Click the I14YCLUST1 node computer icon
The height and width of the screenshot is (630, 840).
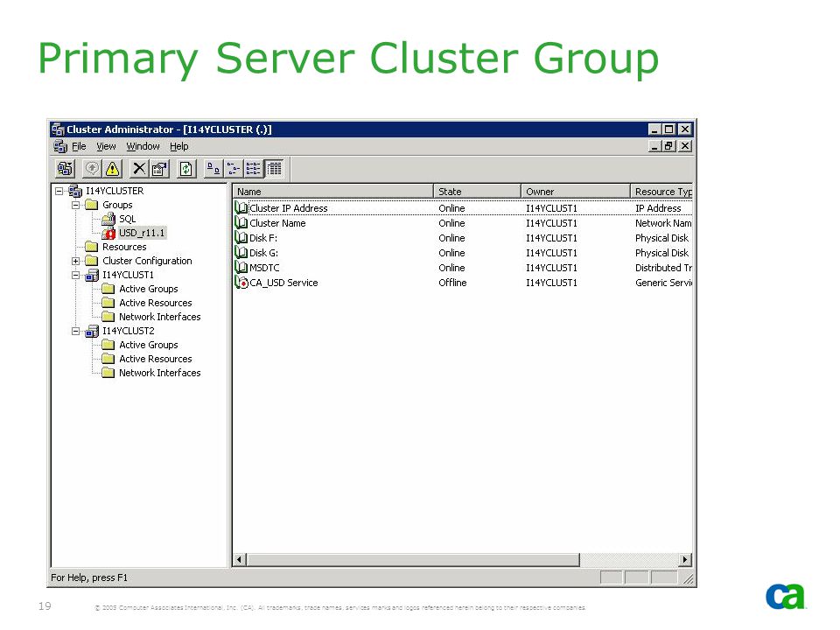92,275
